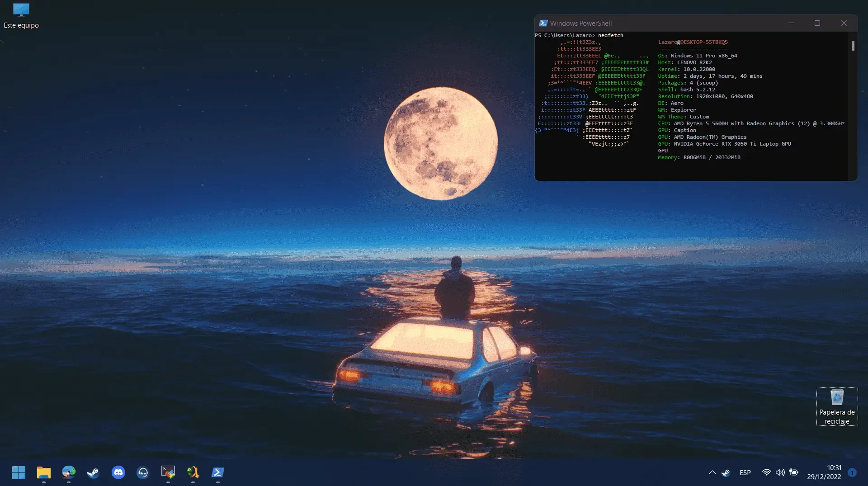
Task: Click the Windows PowerShell title bar text
Action: pyautogui.click(x=580, y=23)
